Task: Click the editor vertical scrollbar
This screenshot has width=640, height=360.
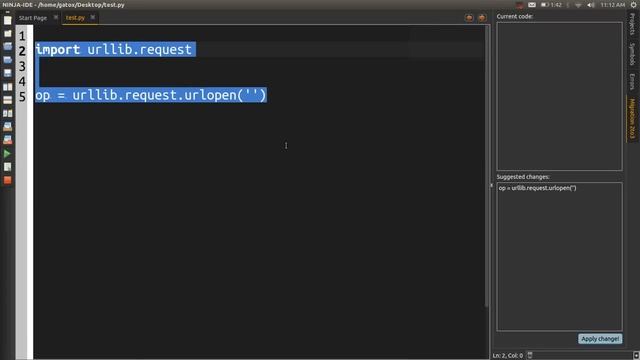Action: 487,167
